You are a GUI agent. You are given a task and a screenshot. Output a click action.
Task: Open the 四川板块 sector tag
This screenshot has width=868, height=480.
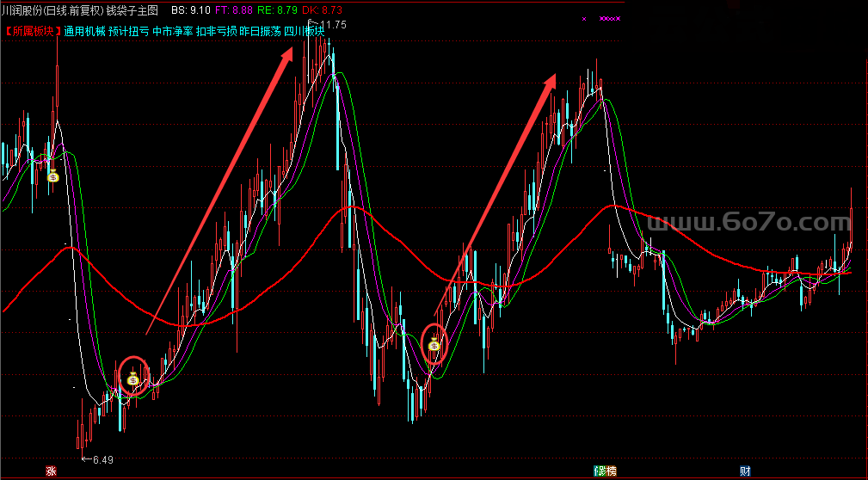click(305, 31)
